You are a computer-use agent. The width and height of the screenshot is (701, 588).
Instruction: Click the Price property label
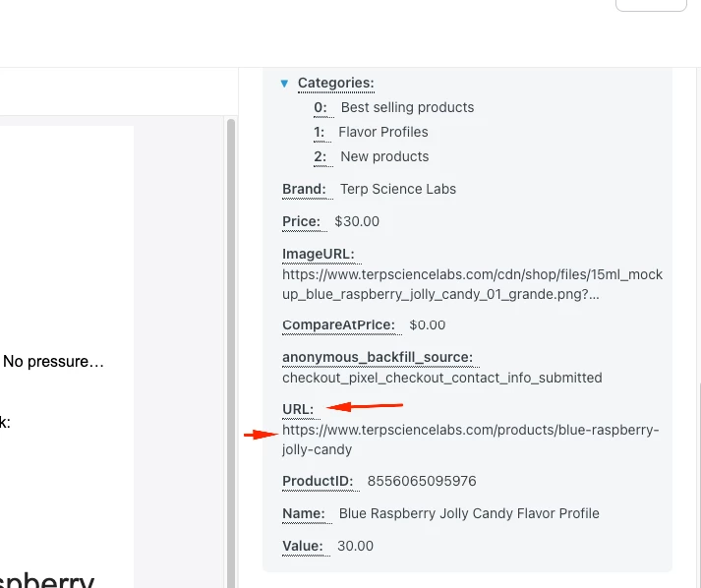(301, 221)
